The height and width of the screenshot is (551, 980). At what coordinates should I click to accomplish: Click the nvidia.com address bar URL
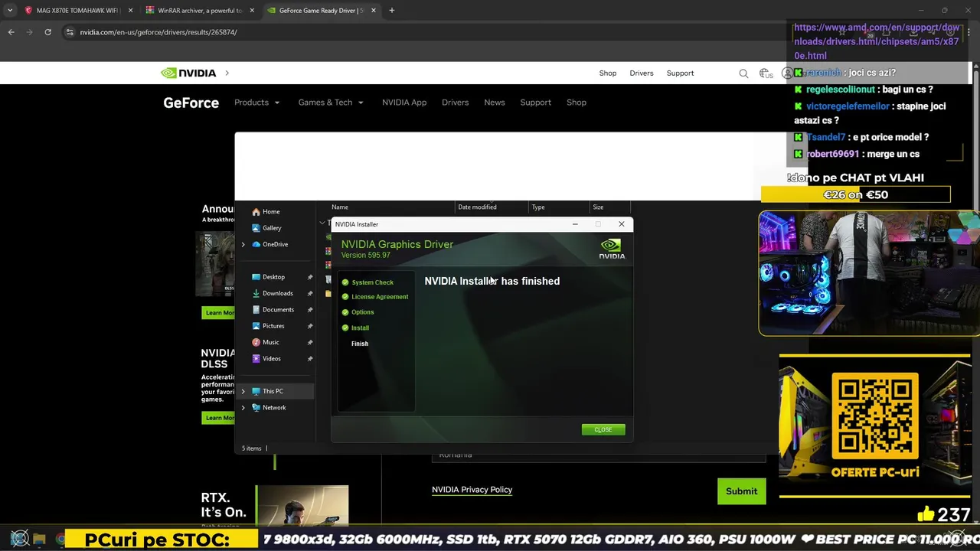(x=158, y=32)
